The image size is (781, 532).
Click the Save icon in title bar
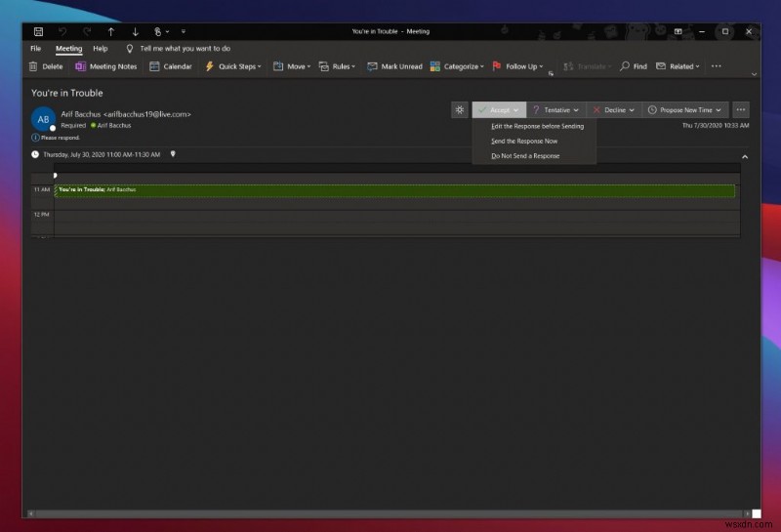coord(37,31)
